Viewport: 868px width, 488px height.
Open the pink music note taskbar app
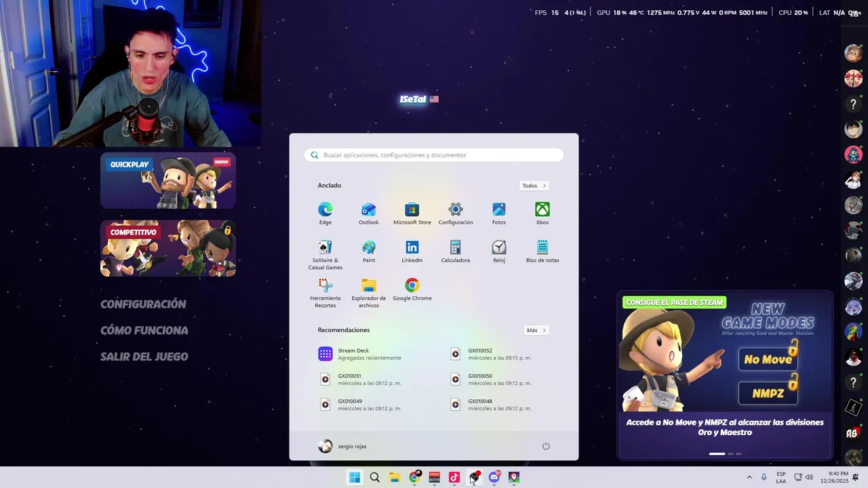(454, 478)
